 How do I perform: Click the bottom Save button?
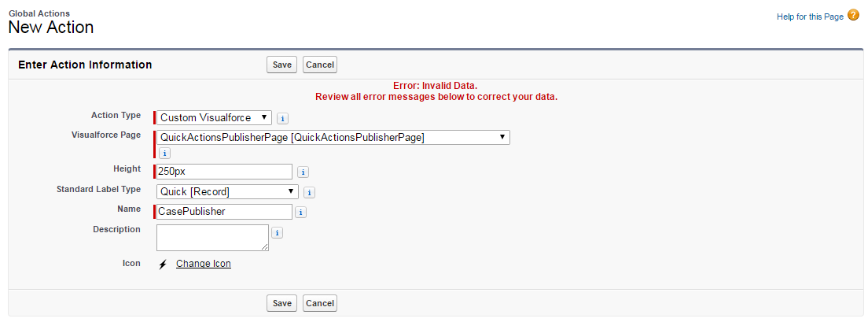click(281, 303)
